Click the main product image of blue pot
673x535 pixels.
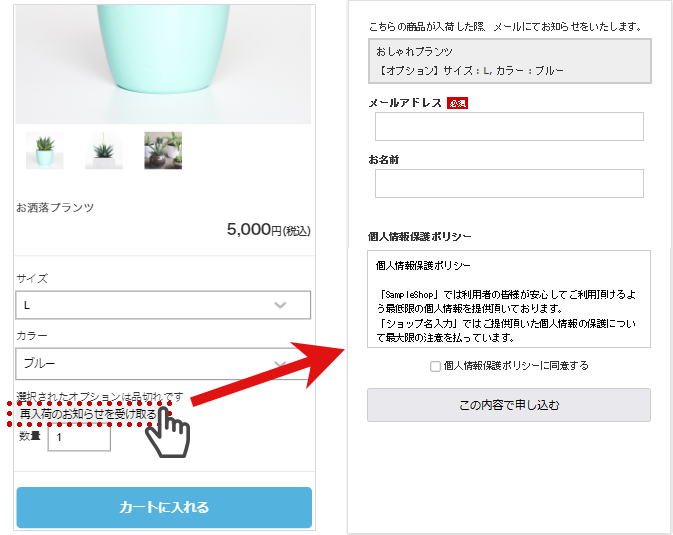[x=163, y=64]
